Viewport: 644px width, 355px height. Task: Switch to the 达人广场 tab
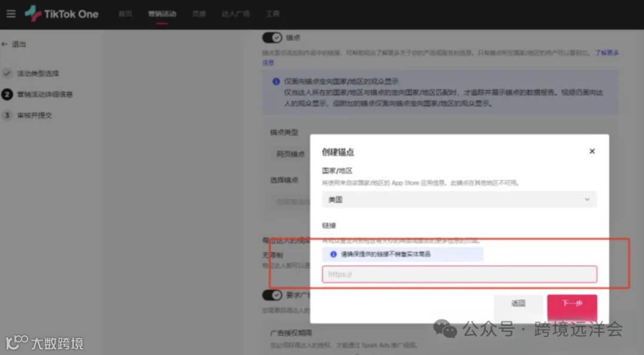tap(236, 14)
